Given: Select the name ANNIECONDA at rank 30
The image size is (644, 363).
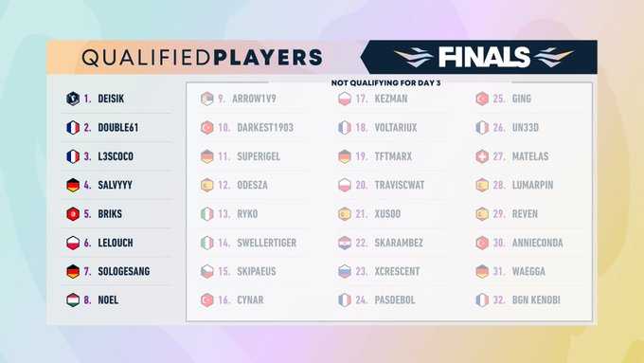Looking at the screenshot, I should (537, 243).
